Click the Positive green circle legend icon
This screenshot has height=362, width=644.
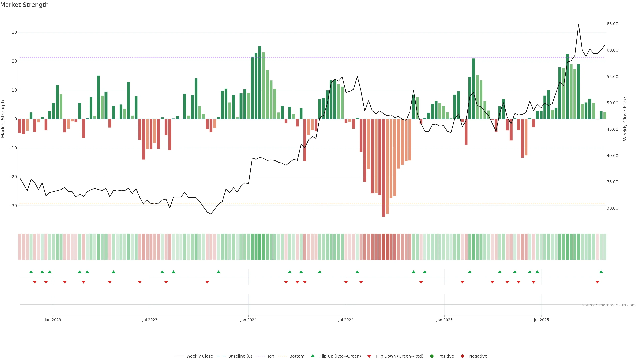432,356
